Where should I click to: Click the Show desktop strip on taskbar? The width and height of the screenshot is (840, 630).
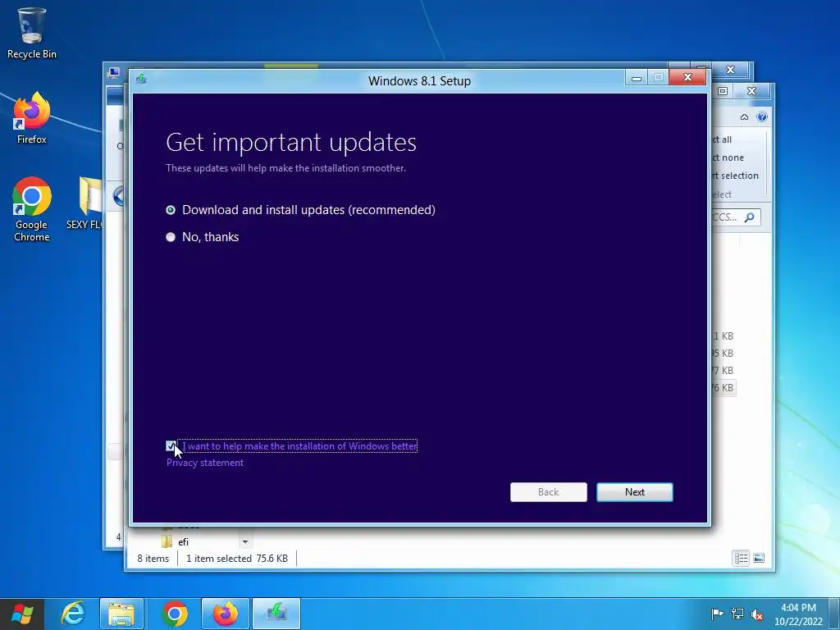pyautogui.click(x=835, y=614)
